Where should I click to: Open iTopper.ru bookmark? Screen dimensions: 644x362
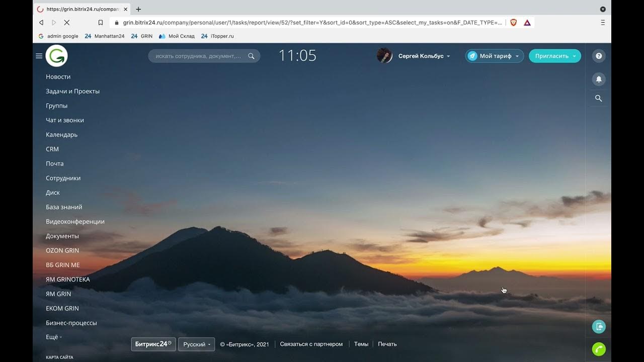point(217,36)
